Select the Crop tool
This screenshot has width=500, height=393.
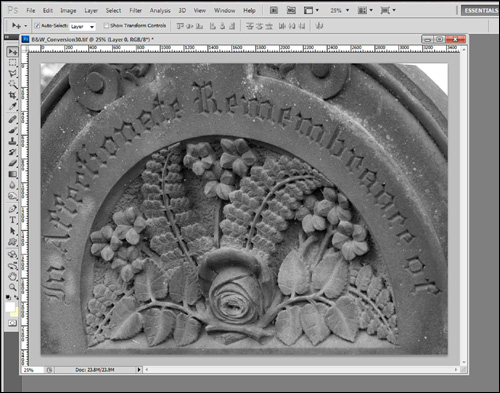(x=13, y=95)
